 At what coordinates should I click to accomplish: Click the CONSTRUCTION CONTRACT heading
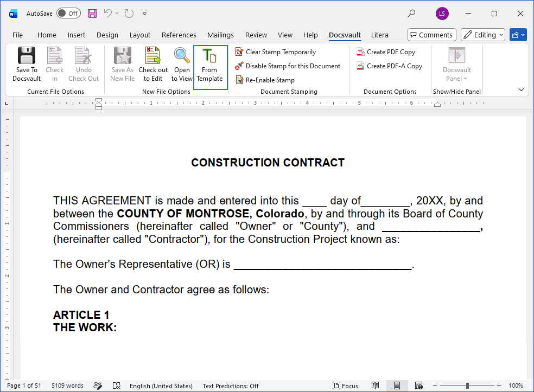point(268,163)
